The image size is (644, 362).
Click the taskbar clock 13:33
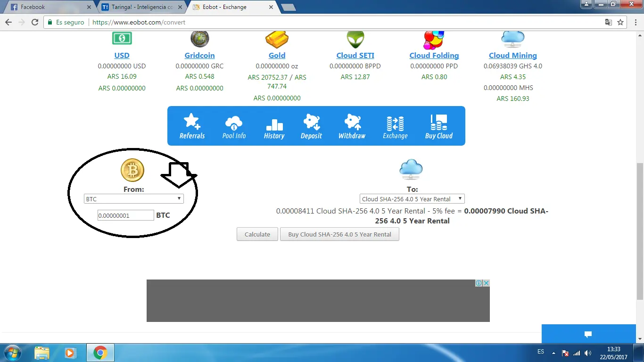[x=614, y=349]
